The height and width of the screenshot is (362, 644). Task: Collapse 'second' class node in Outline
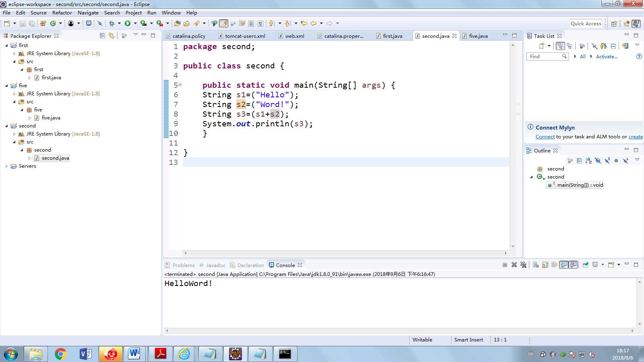click(531, 177)
